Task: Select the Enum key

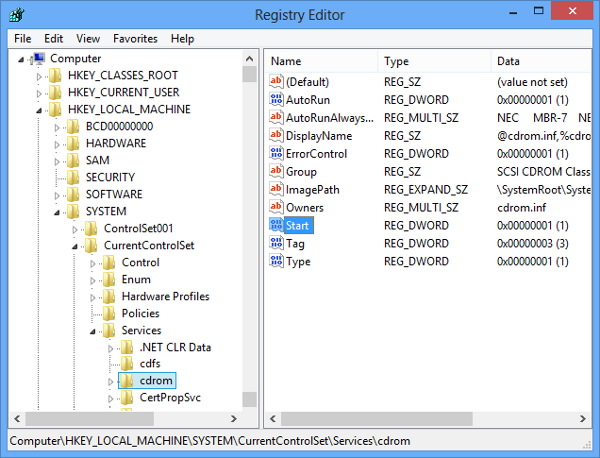Action: pos(136,279)
